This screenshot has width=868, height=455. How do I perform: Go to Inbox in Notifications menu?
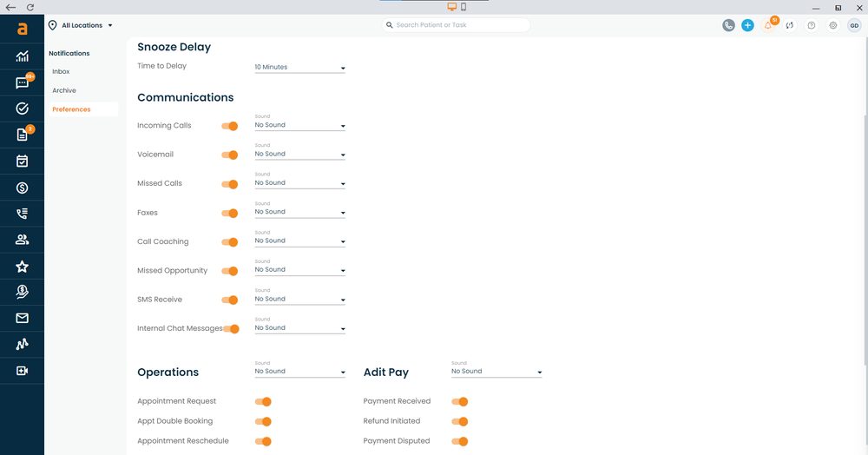[61, 71]
